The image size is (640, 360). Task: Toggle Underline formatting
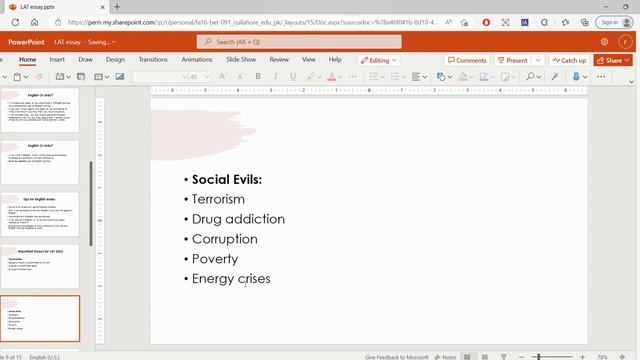click(293, 77)
